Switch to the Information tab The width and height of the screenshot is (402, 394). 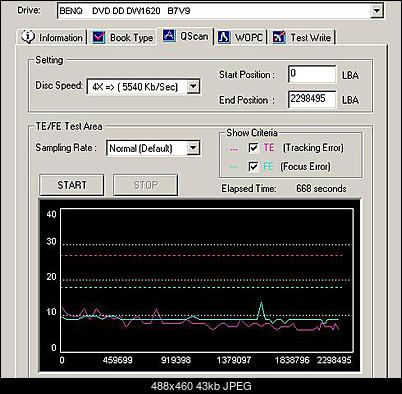click(x=52, y=37)
